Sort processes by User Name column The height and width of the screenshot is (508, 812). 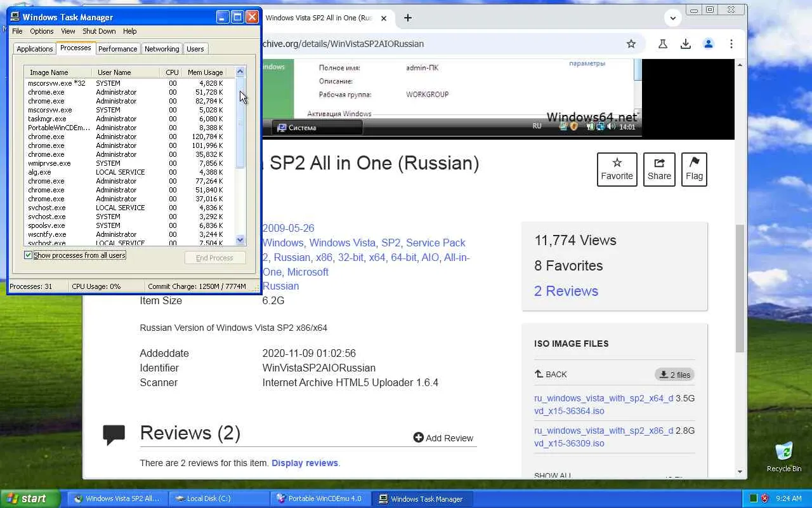(x=125, y=72)
